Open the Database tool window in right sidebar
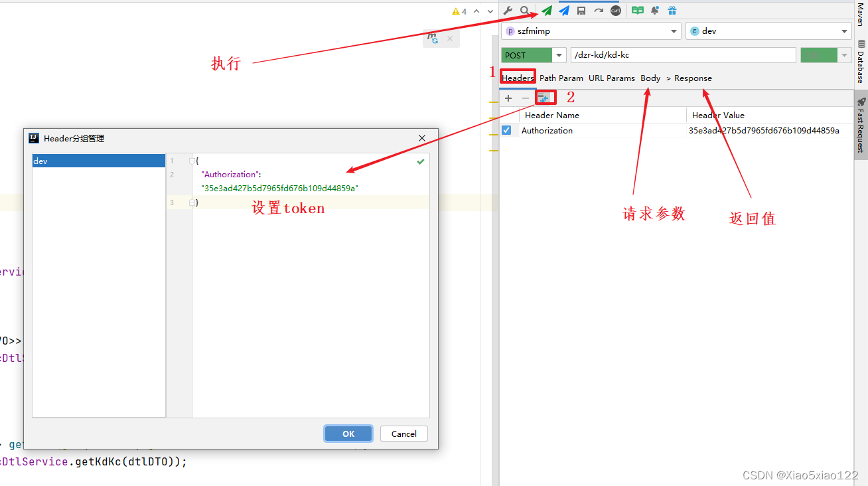The height and width of the screenshot is (486, 868). pos(861,62)
